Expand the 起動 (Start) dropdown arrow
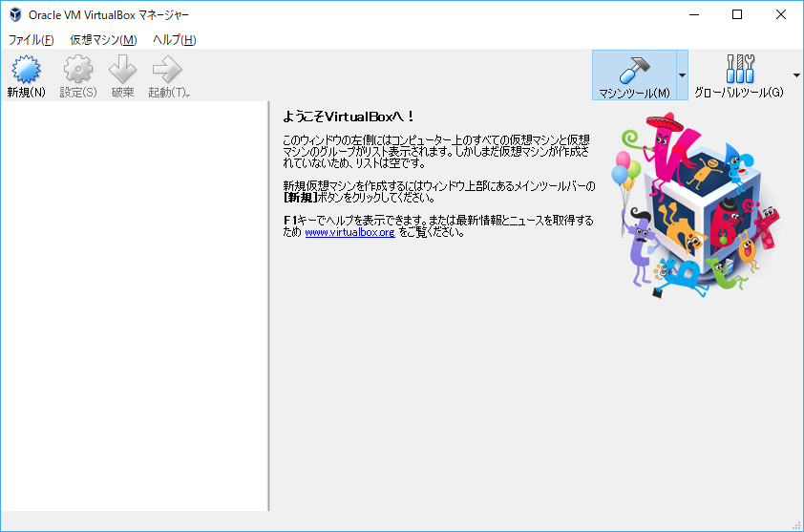 (x=187, y=94)
